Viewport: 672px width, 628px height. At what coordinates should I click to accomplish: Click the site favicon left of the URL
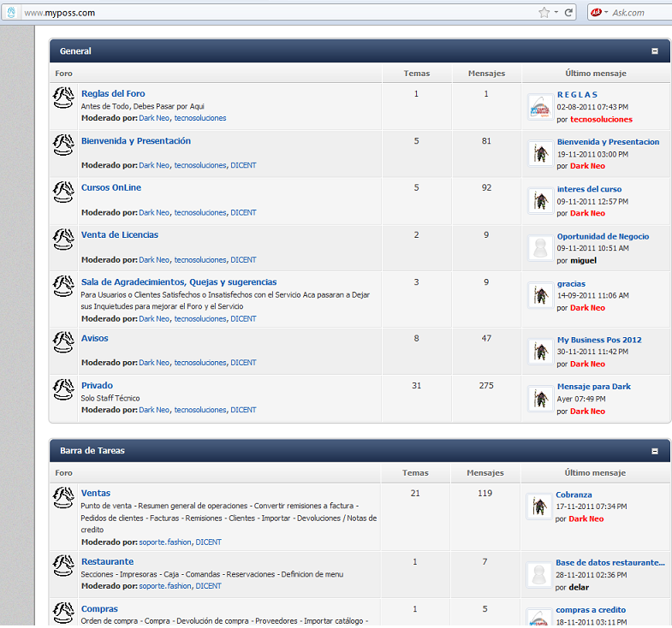point(11,13)
